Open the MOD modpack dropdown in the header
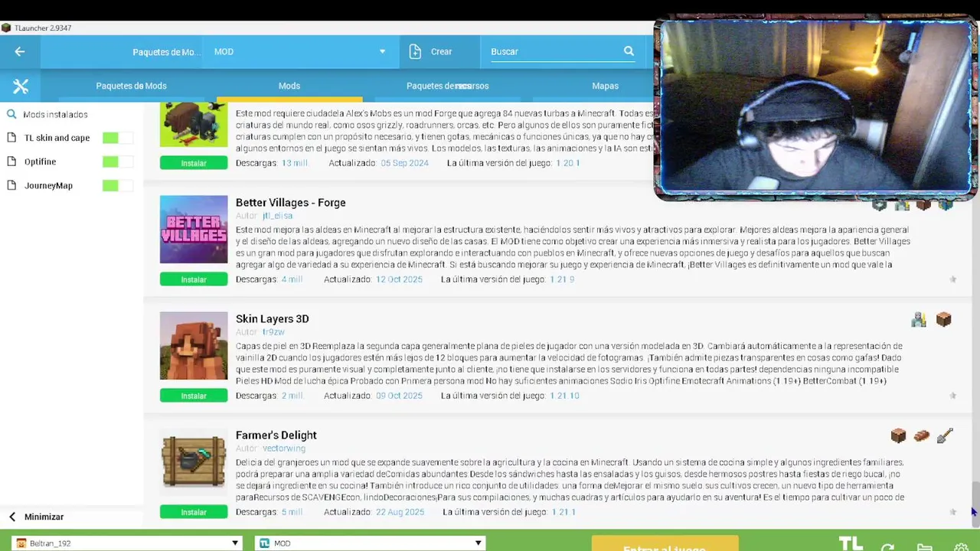The width and height of the screenshot is (980, 551). (301, 51)
